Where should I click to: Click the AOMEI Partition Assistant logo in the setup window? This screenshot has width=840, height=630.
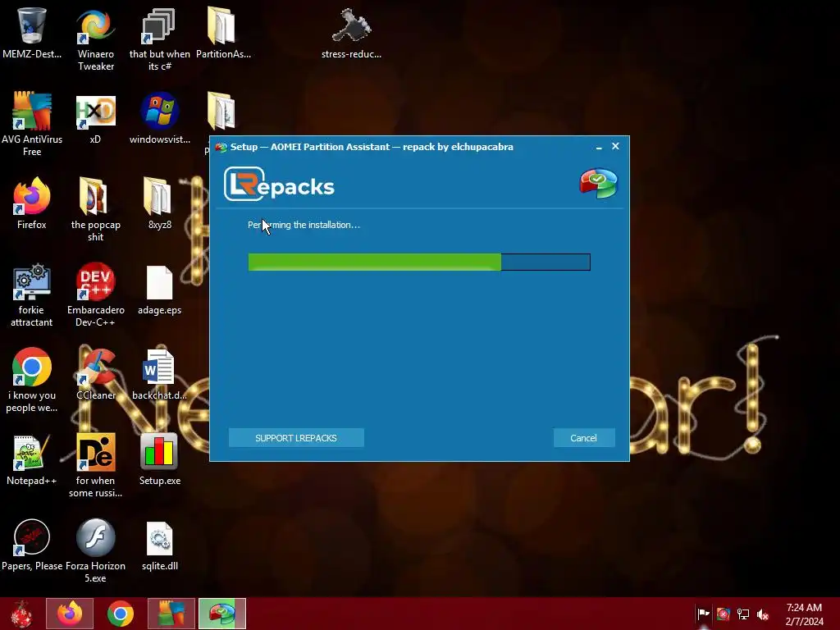[598, 184]
